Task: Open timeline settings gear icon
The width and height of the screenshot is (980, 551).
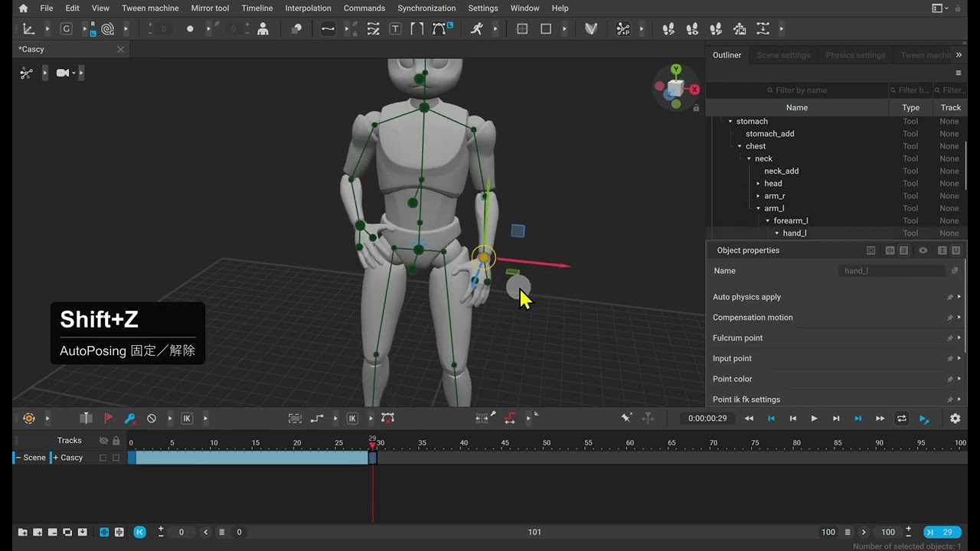Action: point(955,419)
